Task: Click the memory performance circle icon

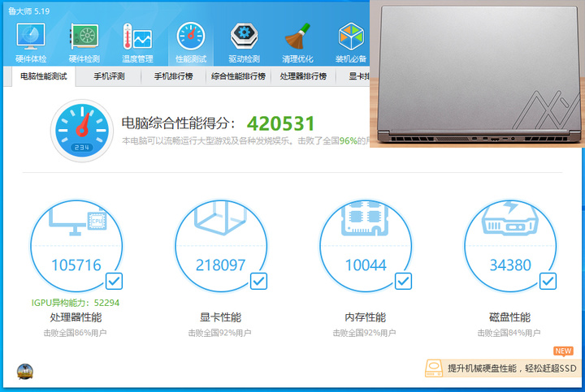Action: click(x=366, y=246)
